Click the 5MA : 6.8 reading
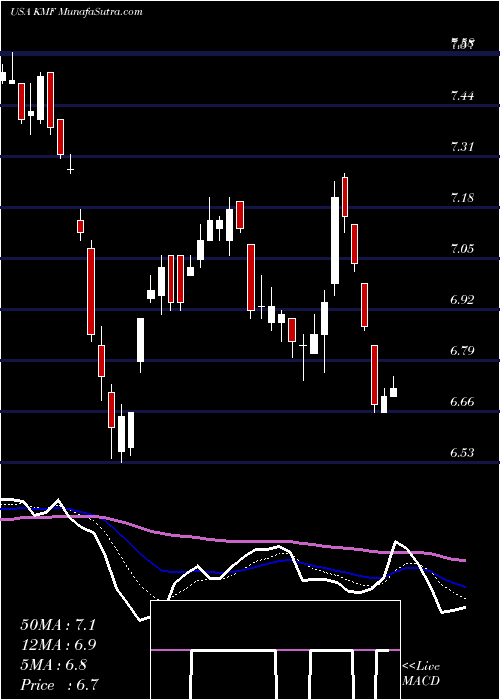500x700 pixels. [x=54, y=665]
